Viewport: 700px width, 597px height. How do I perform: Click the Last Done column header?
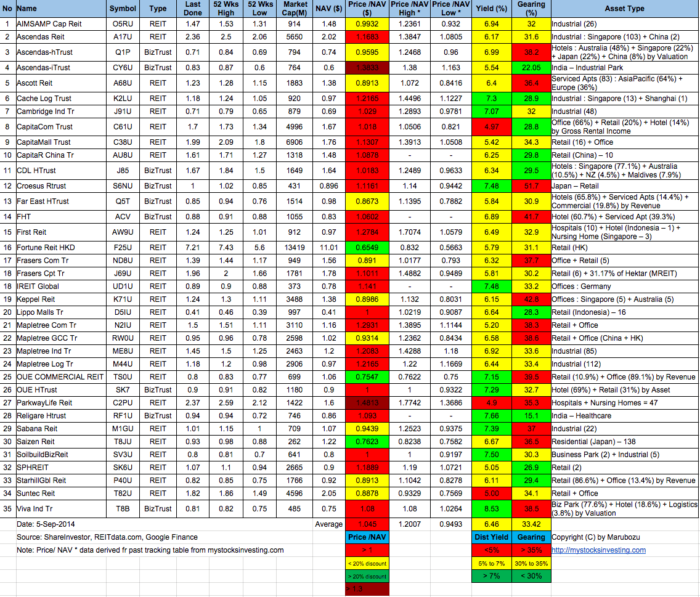[x=193, y=9]
